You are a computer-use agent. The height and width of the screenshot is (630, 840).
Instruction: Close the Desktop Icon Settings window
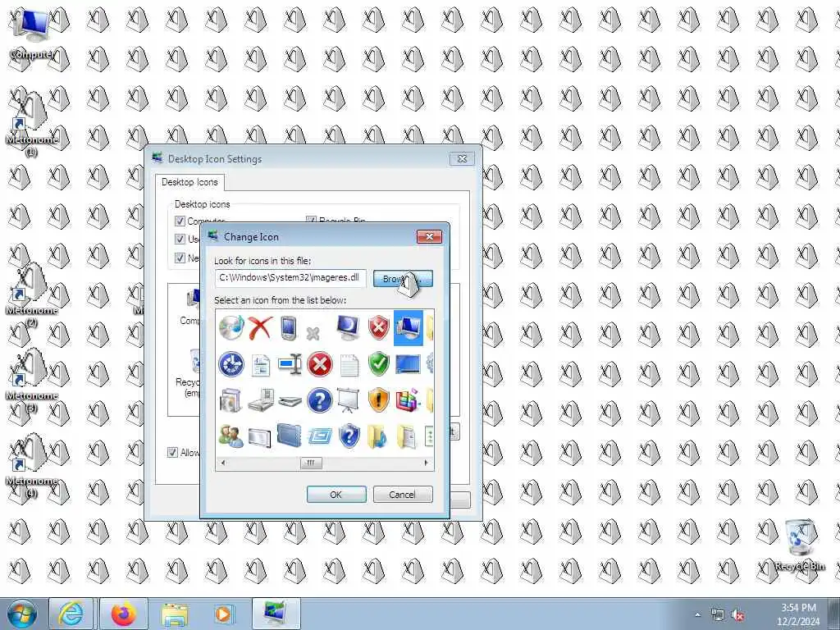[x=462, y=158]
